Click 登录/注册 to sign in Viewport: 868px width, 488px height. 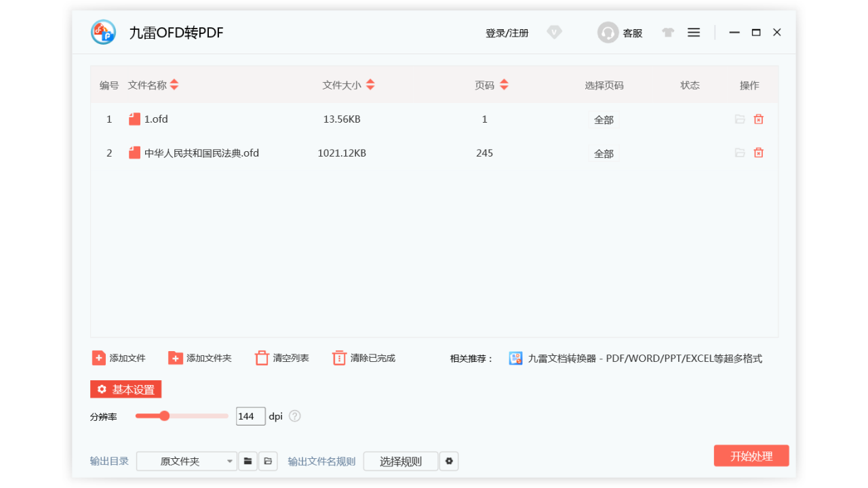(x=507, y=32)
